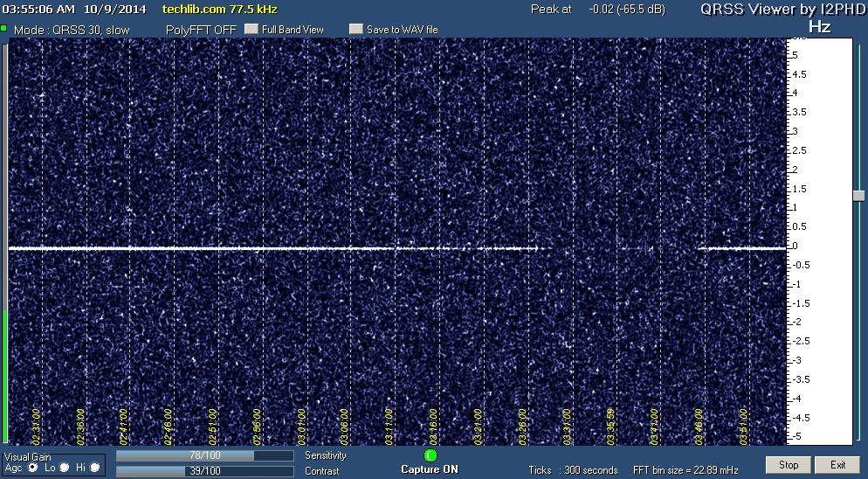868x479 pixels.
Task: Toggle the Save to WAV file checkbox
Action: 355,29
